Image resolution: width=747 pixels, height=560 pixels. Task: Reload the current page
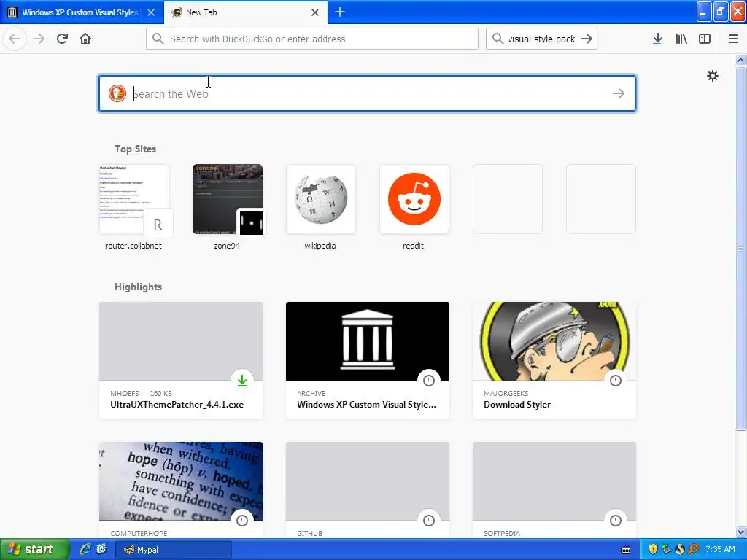[62, 39]
